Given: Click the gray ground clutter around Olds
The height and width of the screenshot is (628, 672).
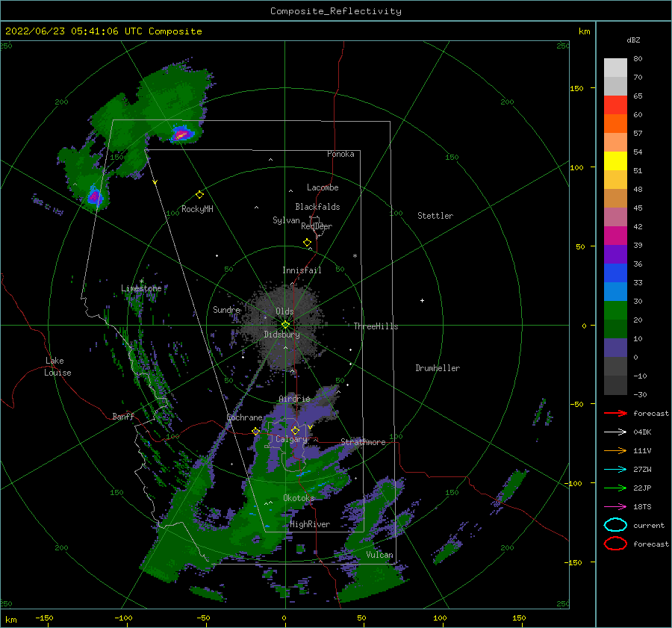Looking at the screenshot, I should point(283,326).
